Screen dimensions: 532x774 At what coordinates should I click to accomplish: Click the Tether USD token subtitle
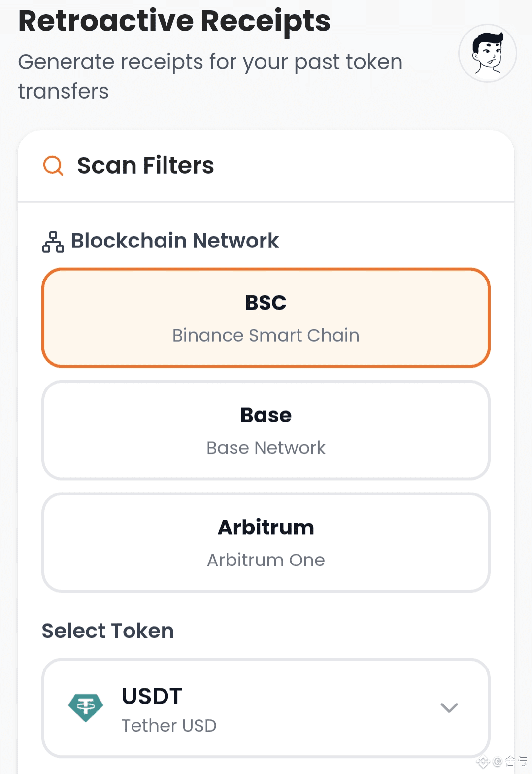(169, 726)
